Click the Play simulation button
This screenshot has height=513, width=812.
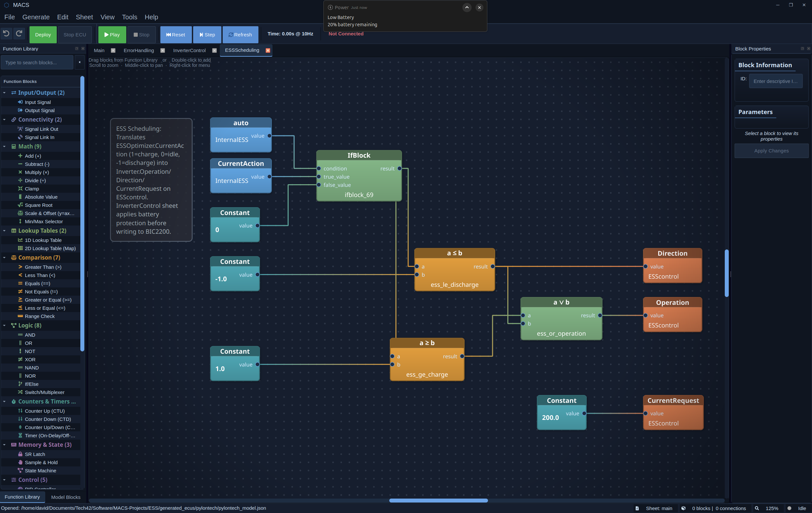tap(112, 34)
